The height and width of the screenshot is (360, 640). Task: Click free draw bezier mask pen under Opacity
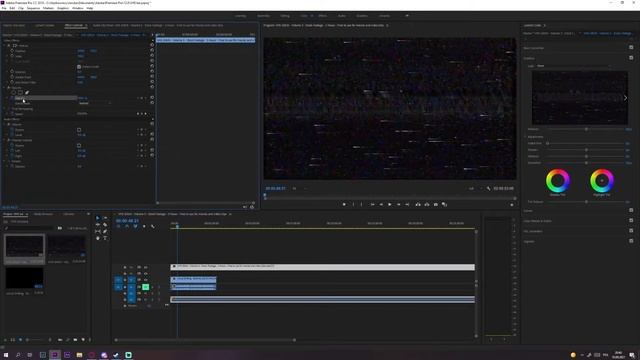[27, 93]
